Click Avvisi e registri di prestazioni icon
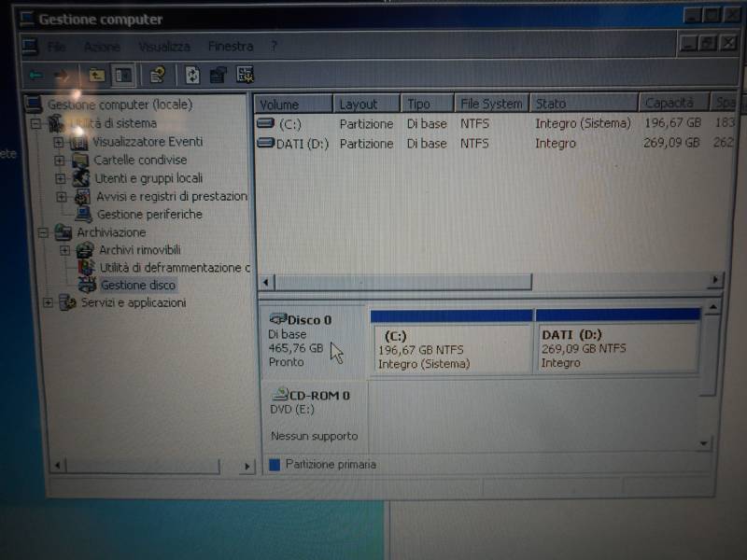 pyautogui.click(x=83, y=197)
